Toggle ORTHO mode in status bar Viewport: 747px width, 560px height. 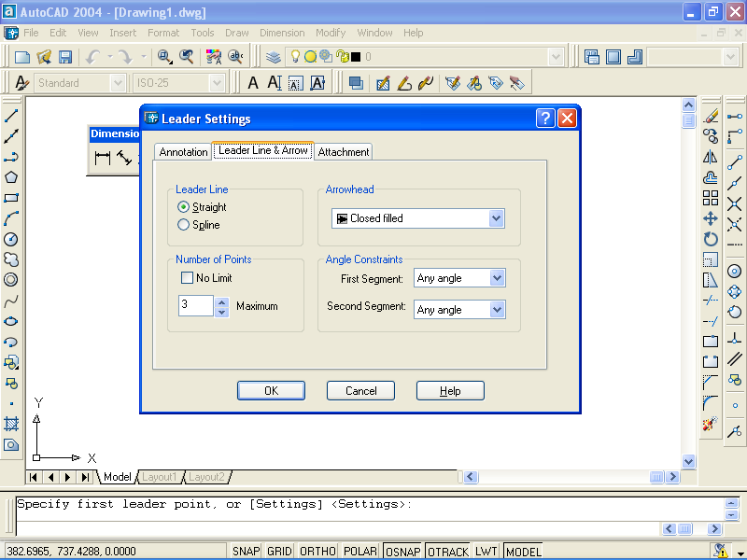[317, 552]
